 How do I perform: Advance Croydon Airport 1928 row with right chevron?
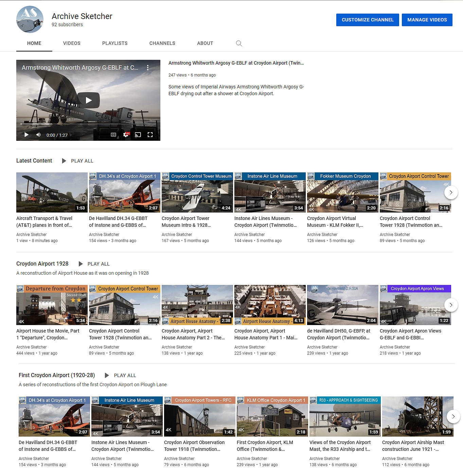point(451,305)
